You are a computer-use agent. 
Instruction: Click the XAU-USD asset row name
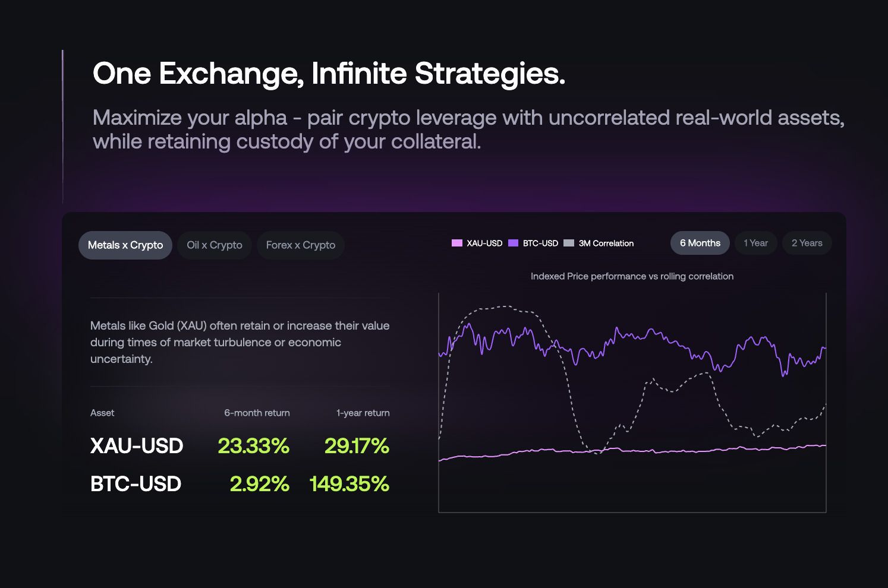click(137, 446)
